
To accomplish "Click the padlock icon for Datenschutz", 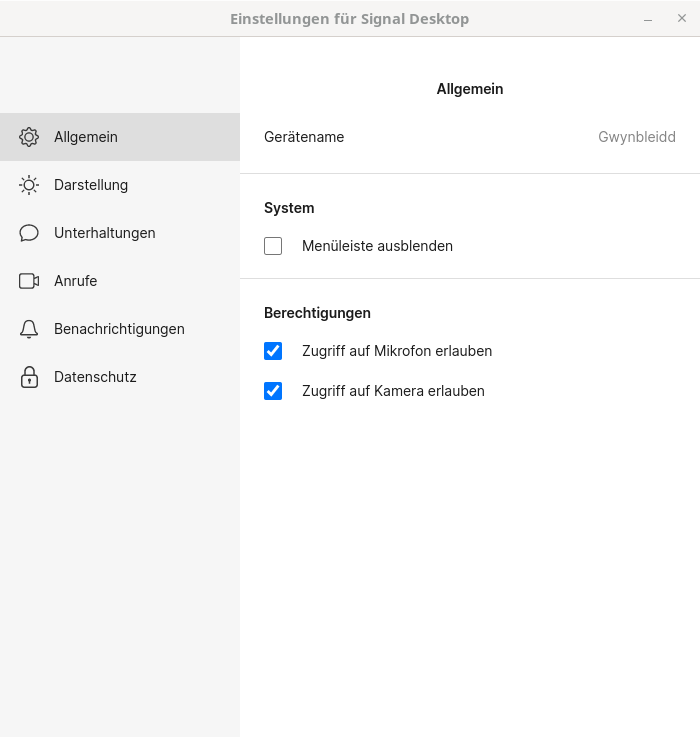I will pos(29,376).
